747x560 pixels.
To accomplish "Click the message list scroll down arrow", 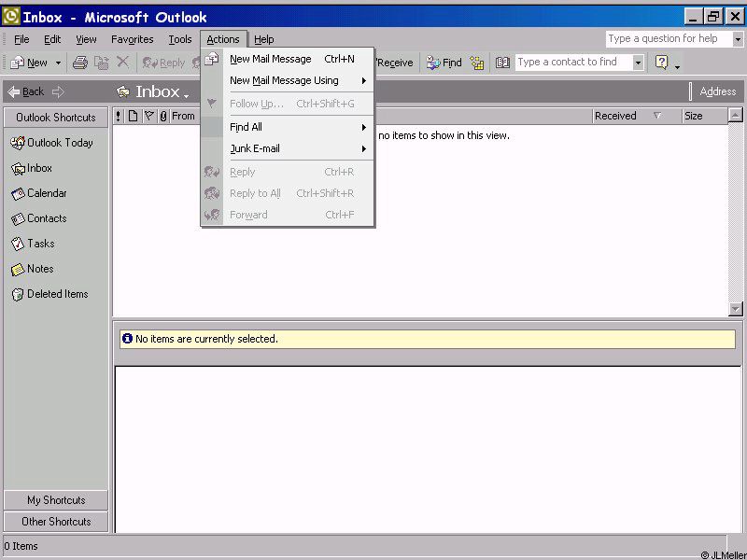I will tap(736, 309).
